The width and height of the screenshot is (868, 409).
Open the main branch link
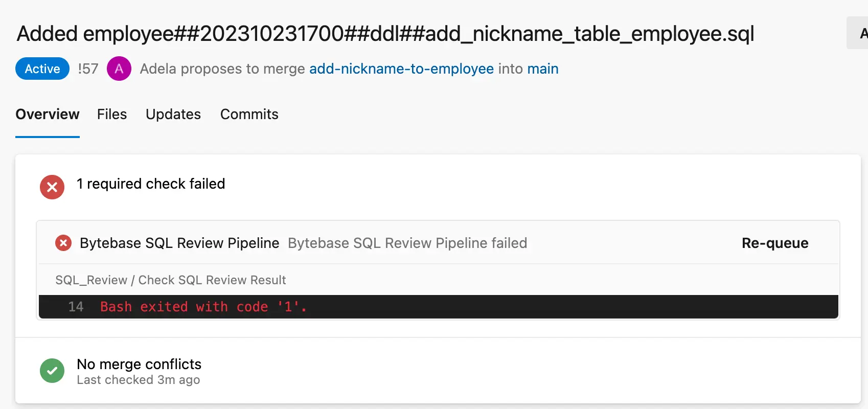coord(543,69)
